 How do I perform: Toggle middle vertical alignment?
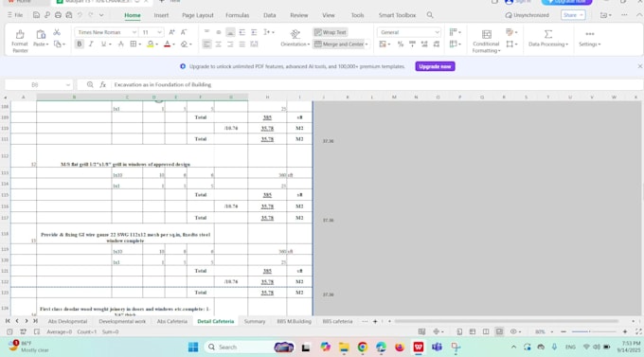(218, 32)
